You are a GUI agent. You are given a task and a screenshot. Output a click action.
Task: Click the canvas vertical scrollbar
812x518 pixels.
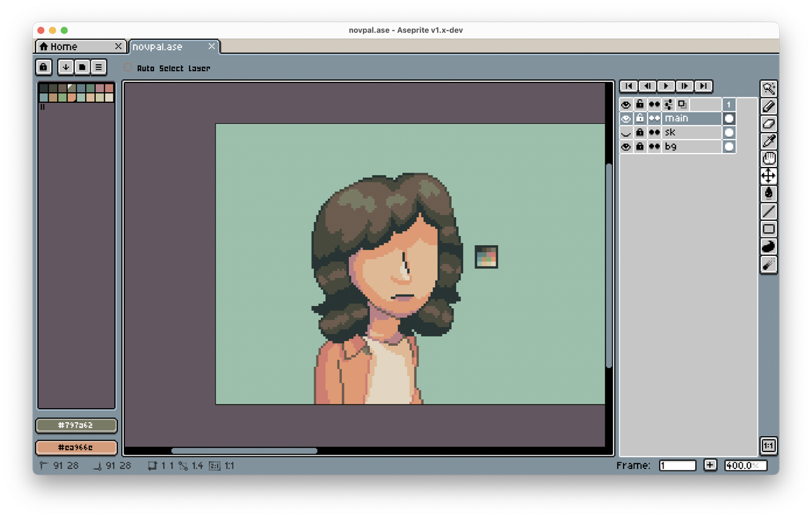click(x=609, y=265)
